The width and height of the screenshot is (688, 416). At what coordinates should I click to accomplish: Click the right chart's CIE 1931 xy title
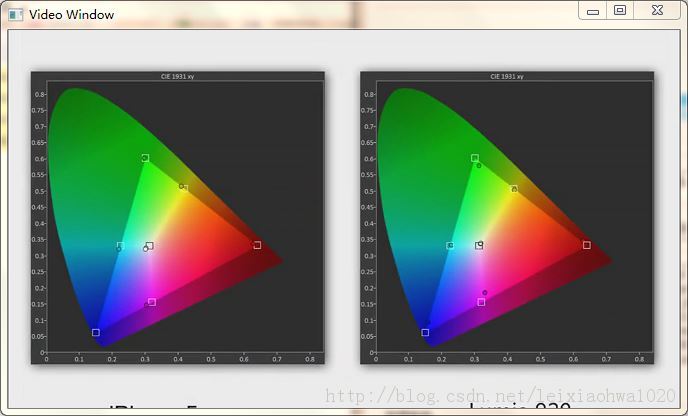[507, 76]
